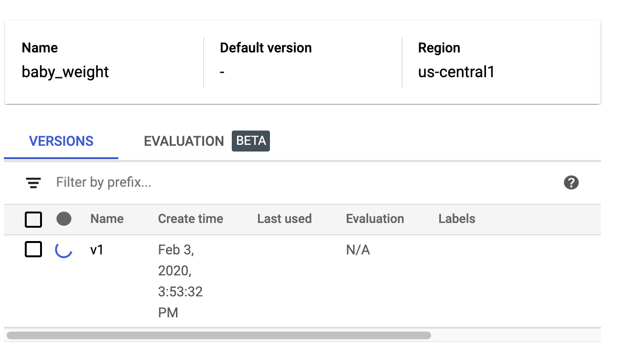Click the filter list icon
Viewport: 620px width, 364px height.
coord(33,182)
